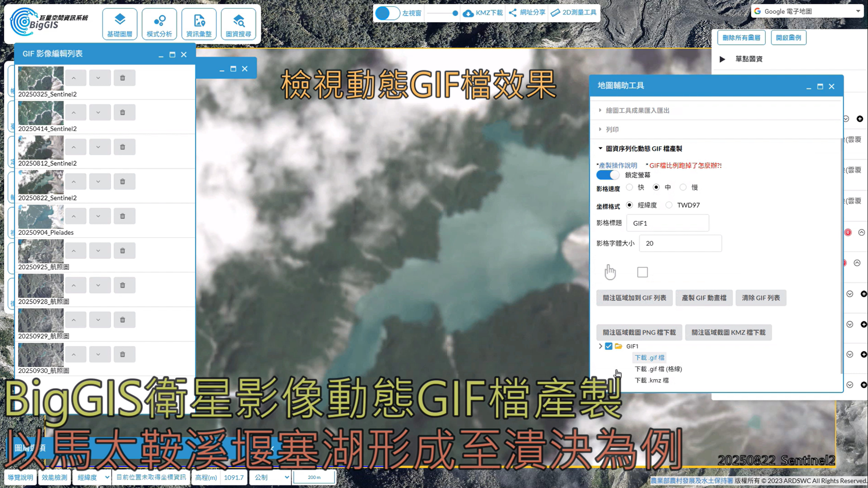Select the hand pan tool icon
868x488 pixels.
[x=610, y=272]
